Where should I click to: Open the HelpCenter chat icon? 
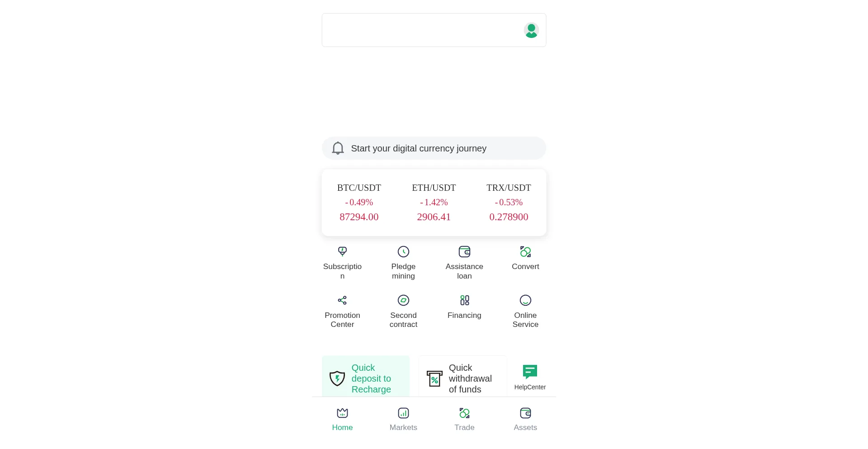[x=530, y=372]
